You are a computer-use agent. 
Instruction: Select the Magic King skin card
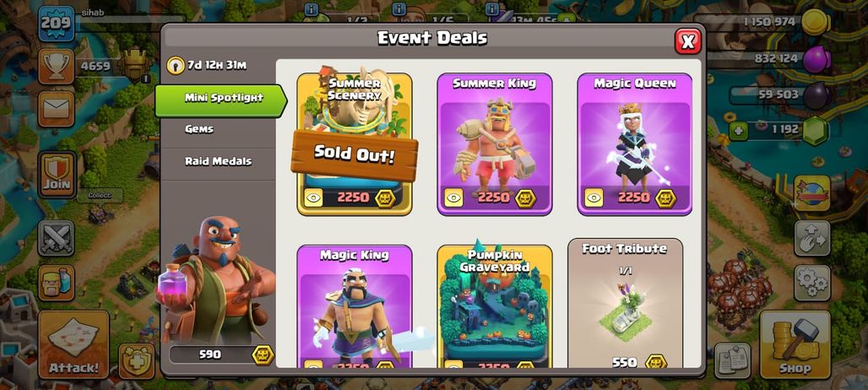(355, 306)
